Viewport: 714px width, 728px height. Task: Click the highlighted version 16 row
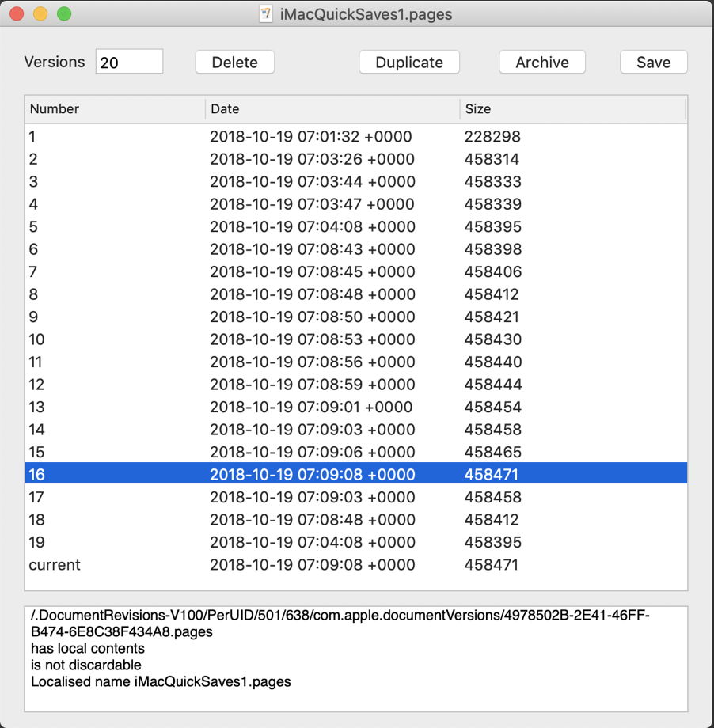(355, 475)
